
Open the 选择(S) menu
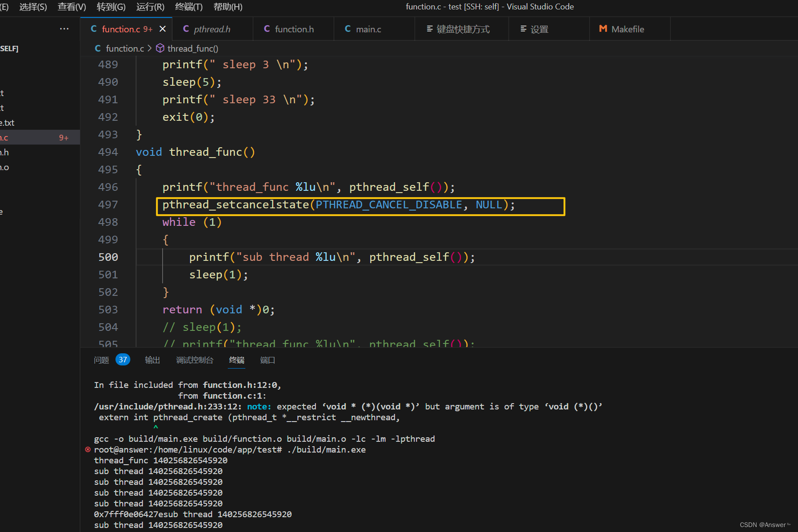33,7
